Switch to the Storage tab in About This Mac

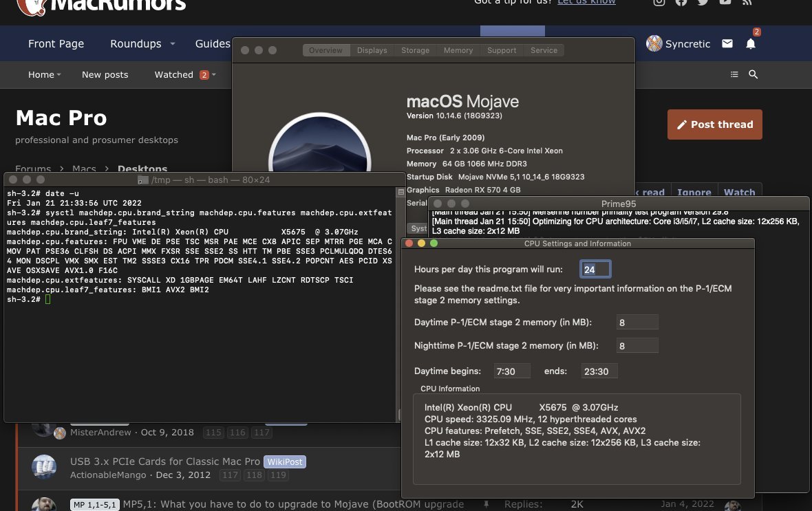416,50
